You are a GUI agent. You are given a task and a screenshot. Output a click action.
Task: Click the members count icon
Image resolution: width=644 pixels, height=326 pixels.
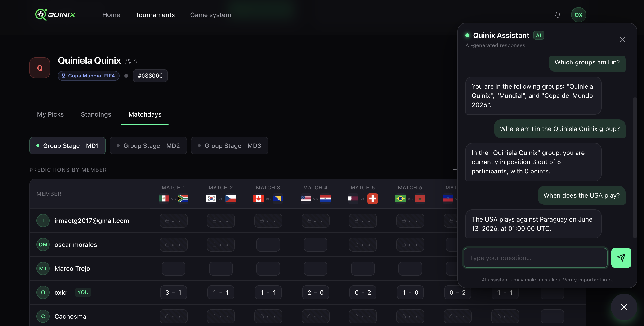click(x=128, y=61)
